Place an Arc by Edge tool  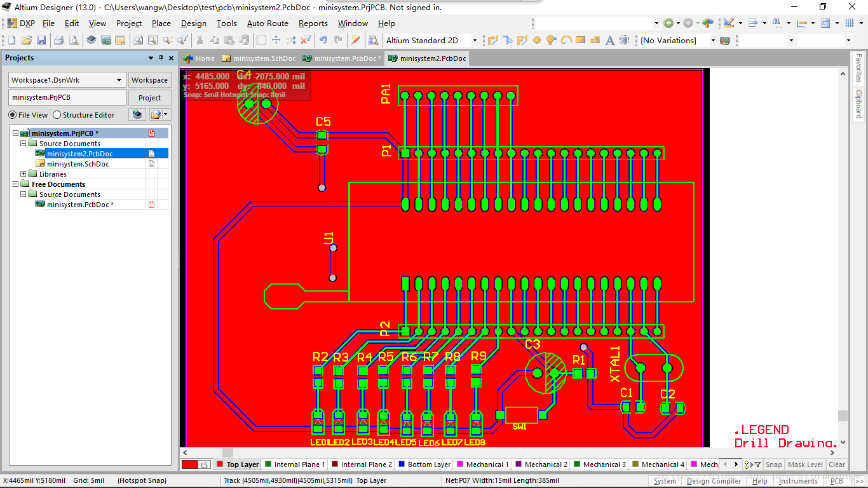[566, 40]
